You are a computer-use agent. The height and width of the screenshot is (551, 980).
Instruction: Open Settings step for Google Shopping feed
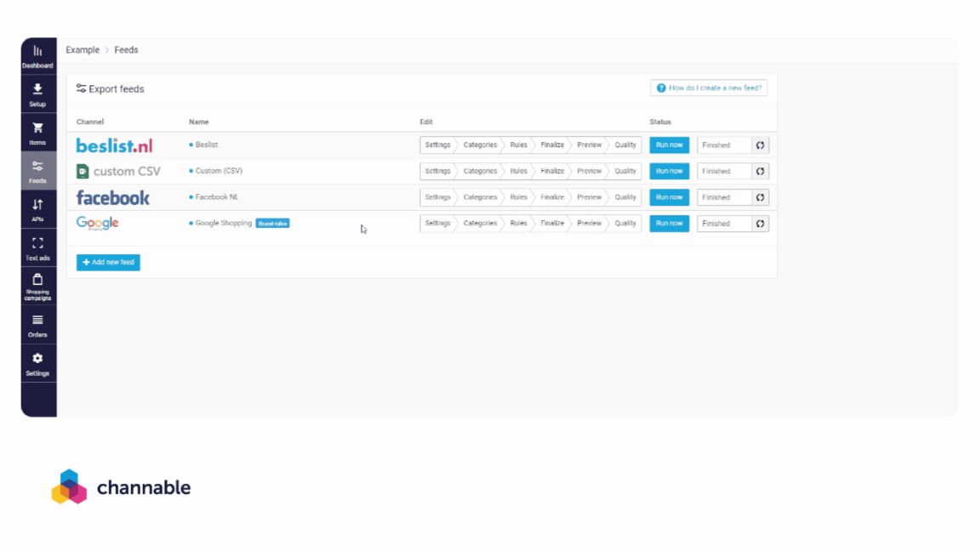[x=437, y=224]
